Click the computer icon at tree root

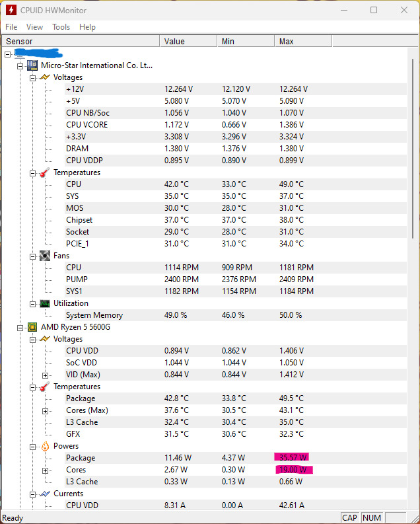coord(19,54)
